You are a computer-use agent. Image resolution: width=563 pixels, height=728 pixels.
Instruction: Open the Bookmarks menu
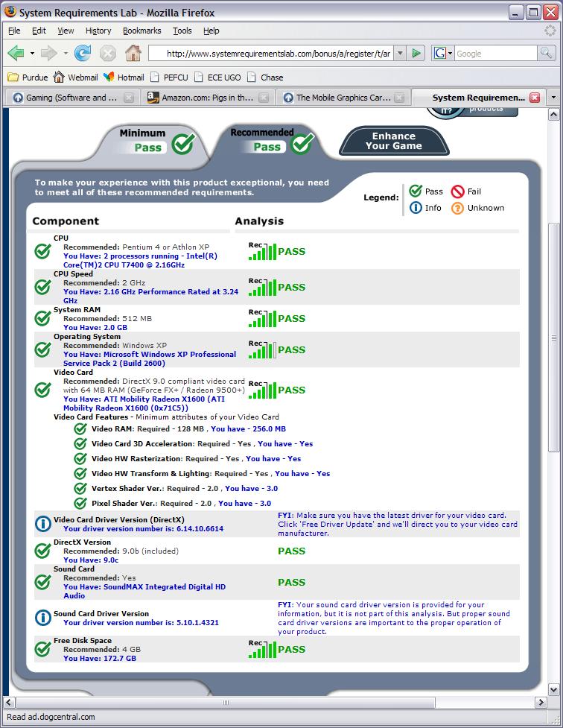point(142,31)
